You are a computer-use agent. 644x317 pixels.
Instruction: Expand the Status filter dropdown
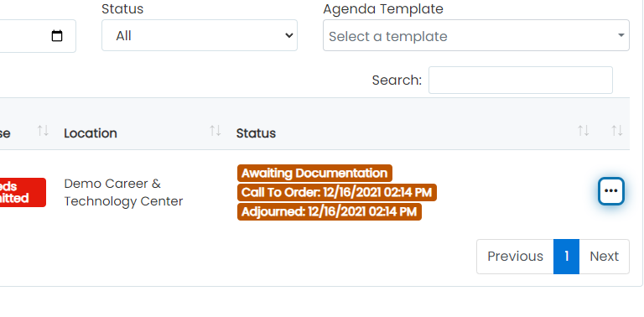coord(200,35)
